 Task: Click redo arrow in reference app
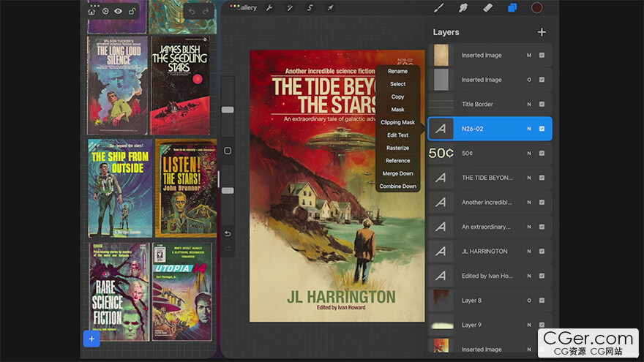[206, 12]
